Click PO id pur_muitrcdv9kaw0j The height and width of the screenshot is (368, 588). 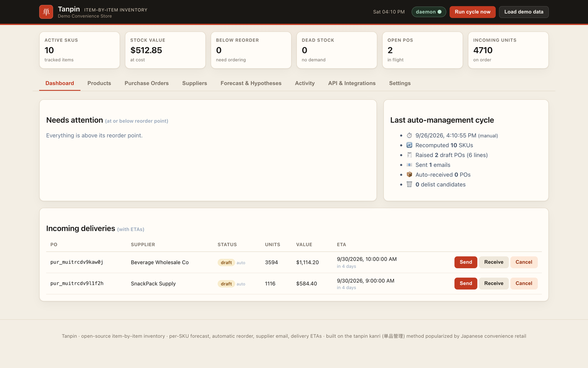point(77,262)
